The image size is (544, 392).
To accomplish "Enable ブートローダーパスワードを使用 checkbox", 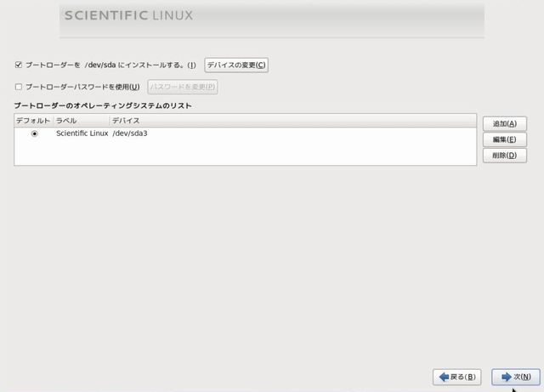I will [19, 87].
